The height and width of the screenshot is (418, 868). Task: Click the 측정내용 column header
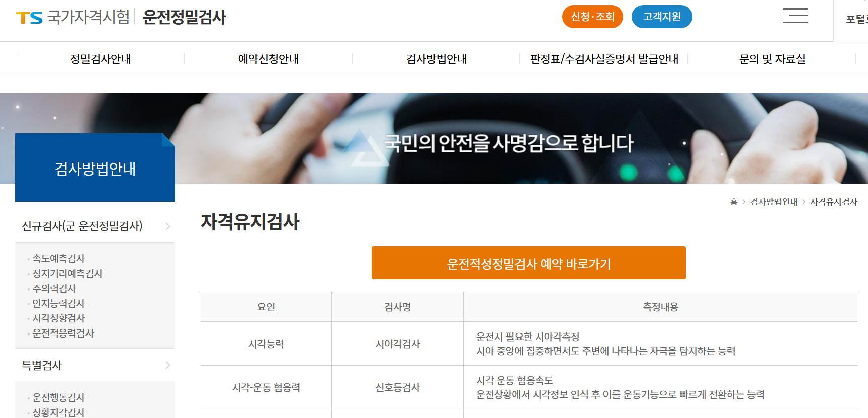tap(660, 307)
